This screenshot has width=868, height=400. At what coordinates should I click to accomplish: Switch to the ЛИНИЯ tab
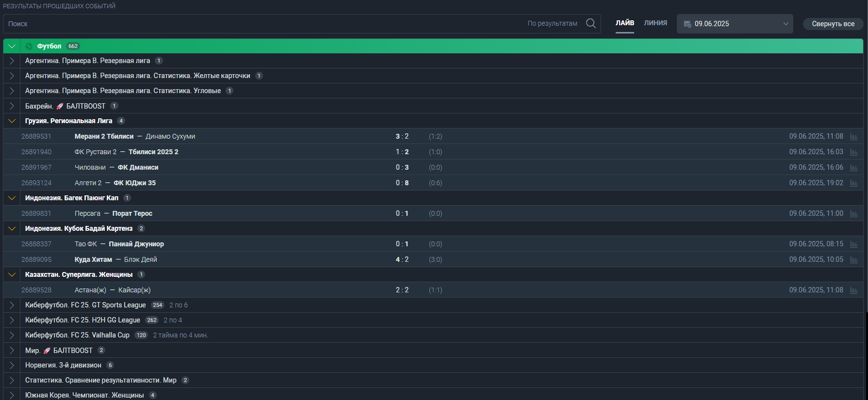coord(655,23)
